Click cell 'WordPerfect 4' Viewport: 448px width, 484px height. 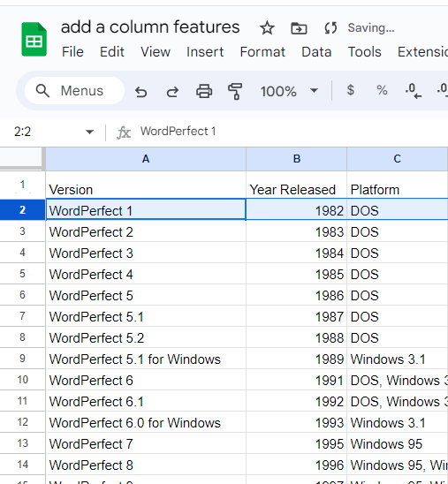point(146,274)
